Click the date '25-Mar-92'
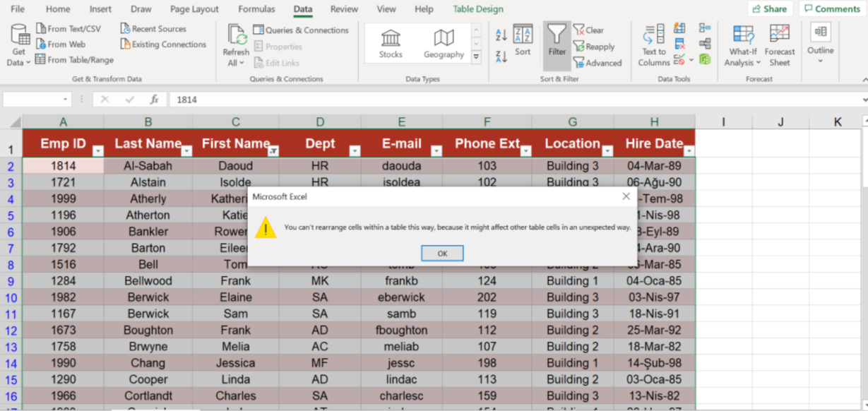The width and height of the screenshot is (868, 411). coord(655,330)
